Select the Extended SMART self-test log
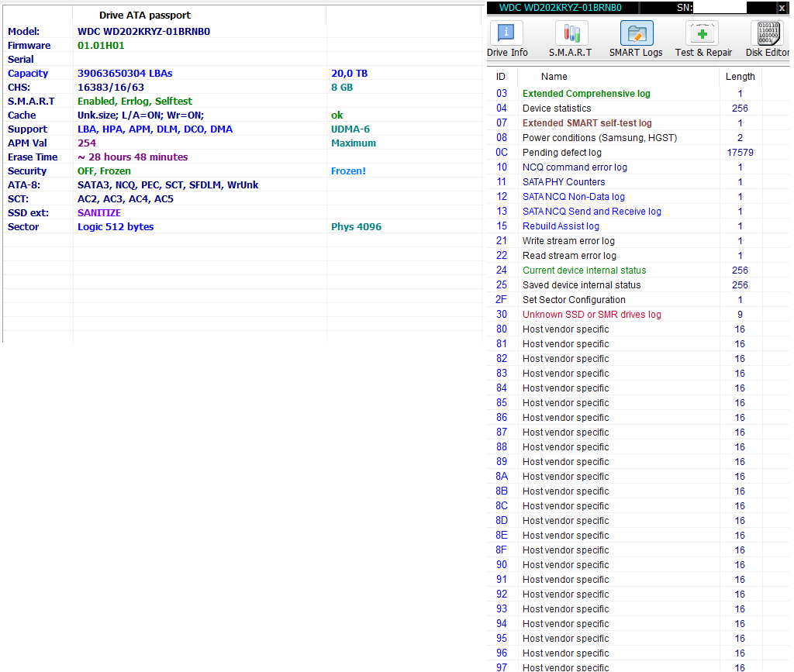 (x=638, y=123)
